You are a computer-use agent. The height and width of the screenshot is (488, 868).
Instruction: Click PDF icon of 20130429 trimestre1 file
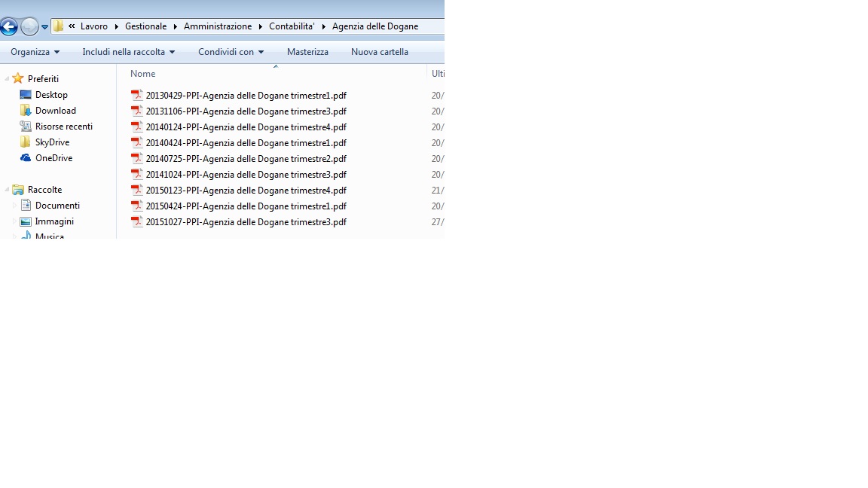(136, 96)
